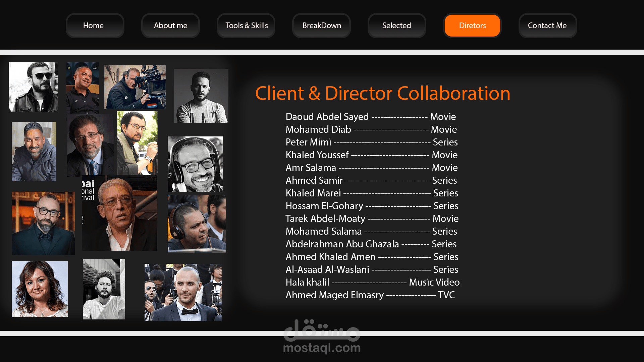Select the photo of cameraman filming
Screen dimensions: 644x362
point(135,87)
